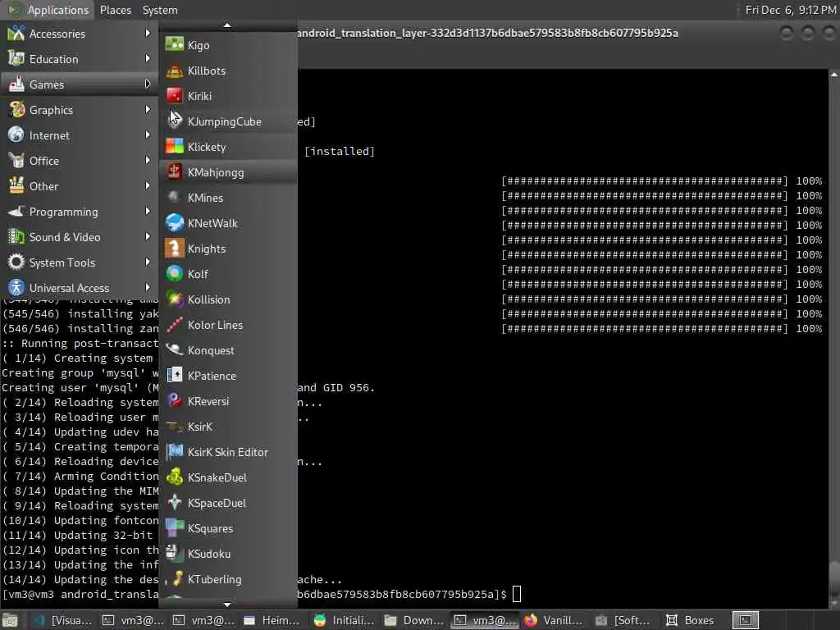The width and height of the screenshot is (840, 630).
Task: Launch KNetWalk game icon
Action: [x=175, y=223]
